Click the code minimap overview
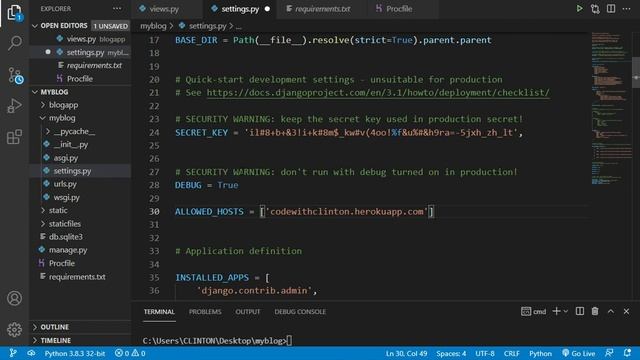 click(x=611, y=108)
